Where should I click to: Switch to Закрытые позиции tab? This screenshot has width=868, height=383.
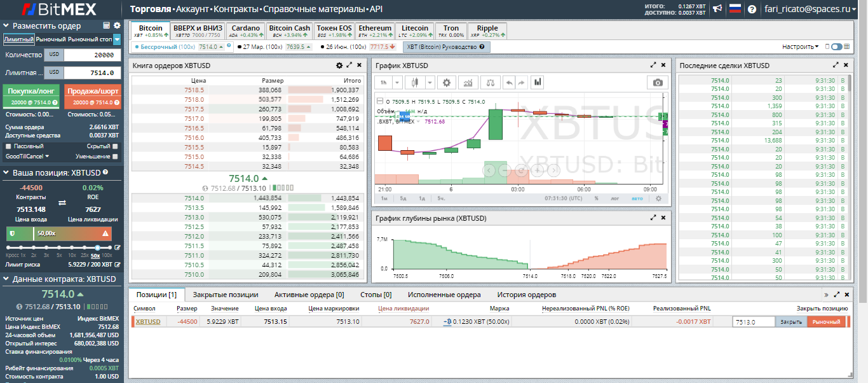(226, 295)
